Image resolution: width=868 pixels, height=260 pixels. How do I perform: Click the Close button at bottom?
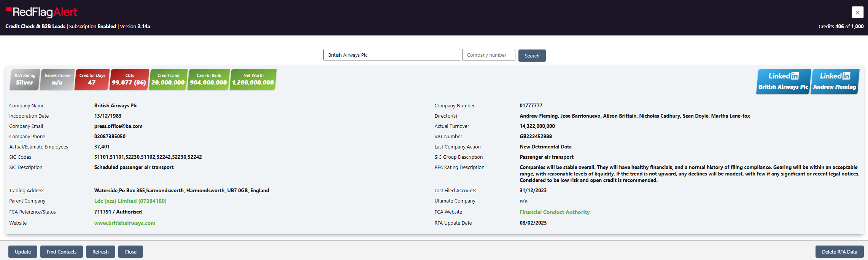click(130, 252)
